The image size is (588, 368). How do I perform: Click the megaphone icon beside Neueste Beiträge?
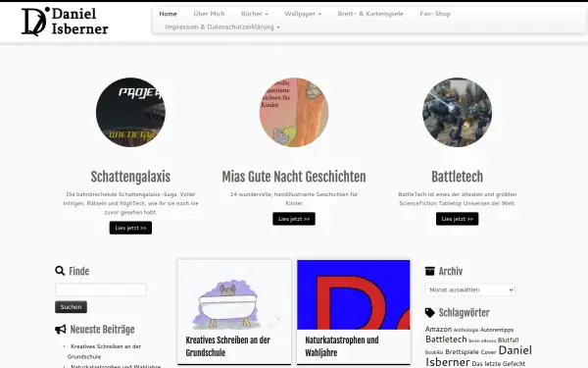click(x=61, y=330)
